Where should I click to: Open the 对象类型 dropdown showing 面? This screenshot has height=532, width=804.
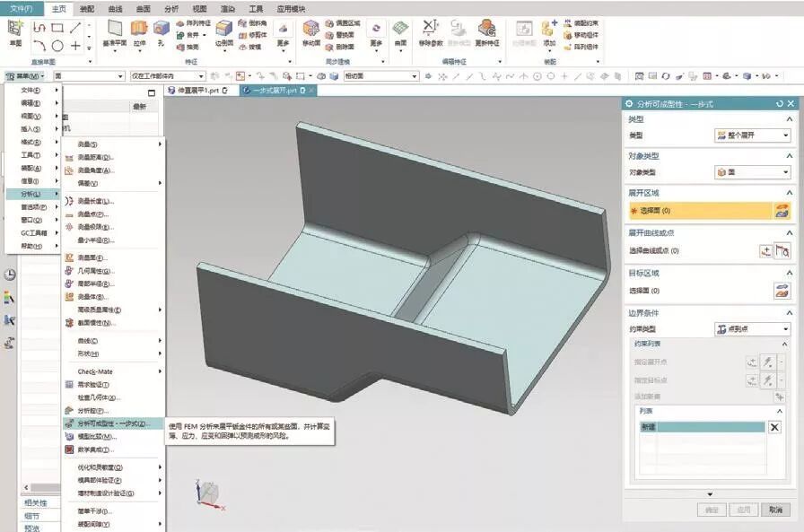[752, 172]
